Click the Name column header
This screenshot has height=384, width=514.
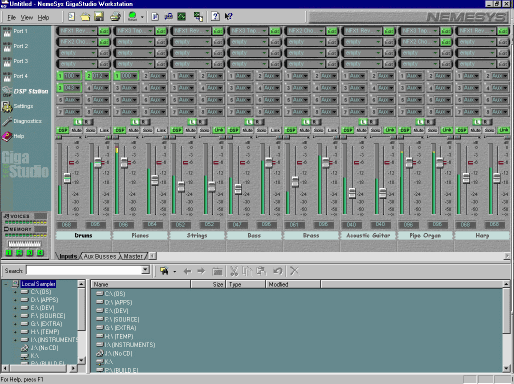[x=141, y=284]
